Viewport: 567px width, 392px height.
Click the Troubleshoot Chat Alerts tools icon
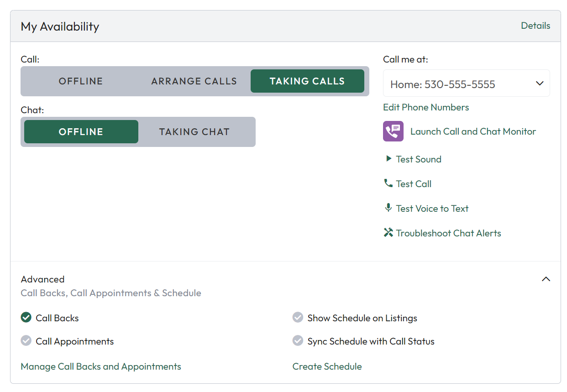[388, 233]
